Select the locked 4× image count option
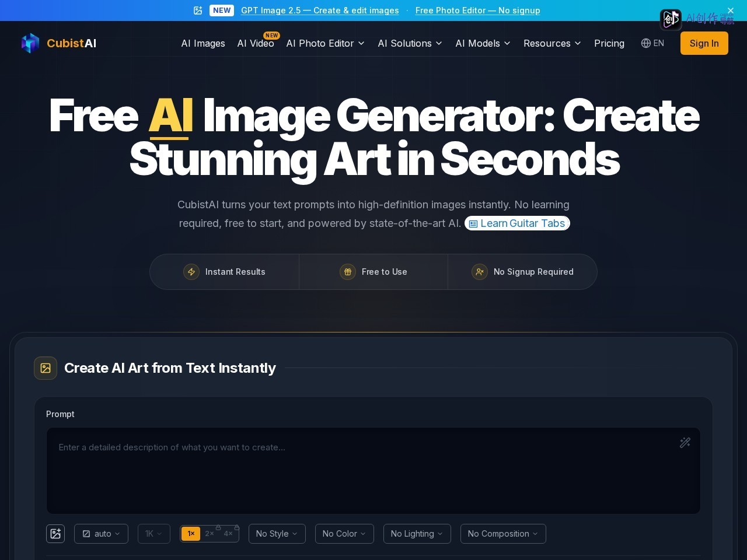The height and width of the screenshot is (560, 747). click(229, 534)
